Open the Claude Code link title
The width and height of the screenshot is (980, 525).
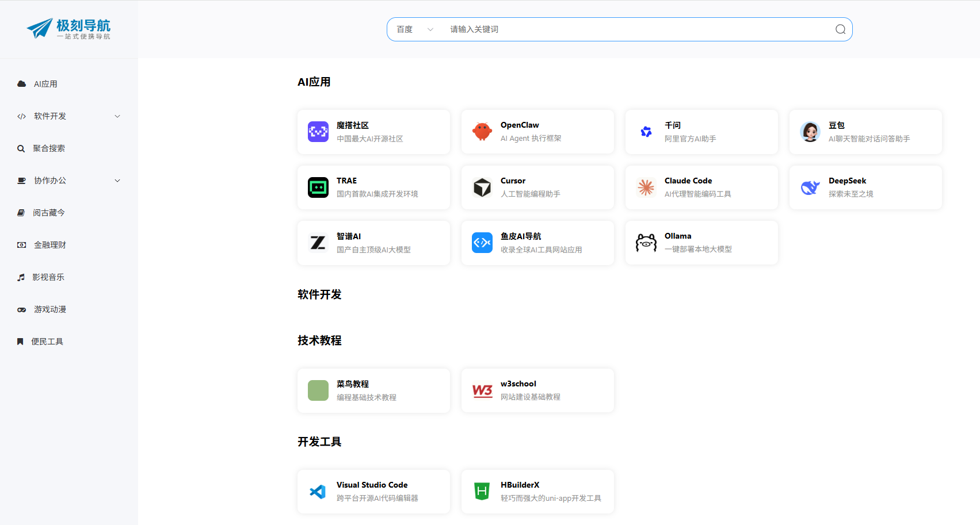click(688, 181)
